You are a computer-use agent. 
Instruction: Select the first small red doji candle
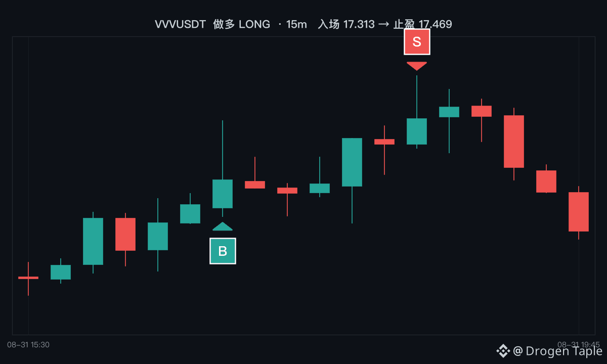[28, 278]
